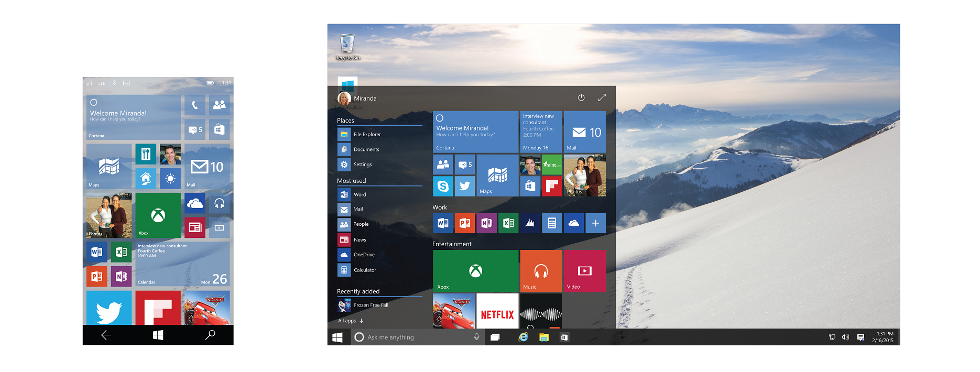Screen dimensions: 980x372
Task: Show All apps in the Start menu
Action: 351,321
